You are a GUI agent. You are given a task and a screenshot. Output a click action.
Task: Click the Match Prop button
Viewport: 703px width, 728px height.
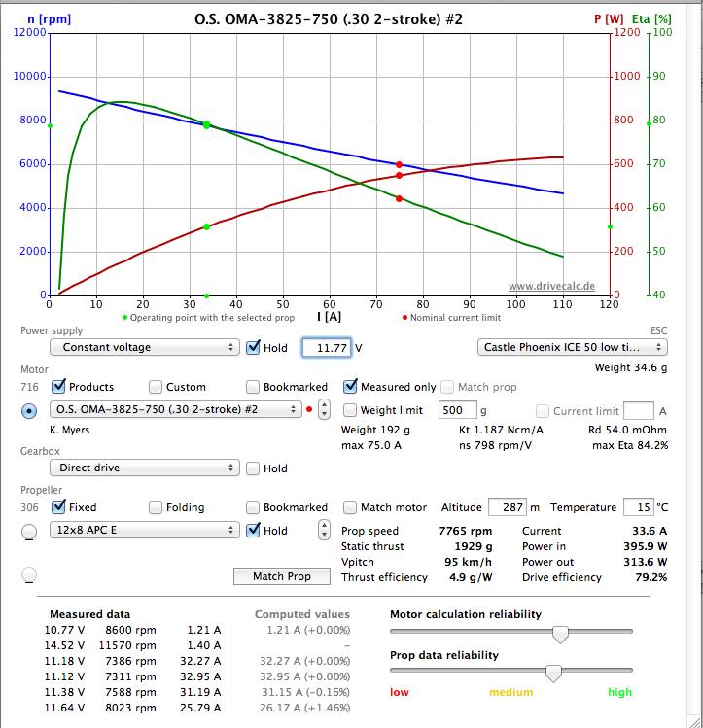pos(282,576)
